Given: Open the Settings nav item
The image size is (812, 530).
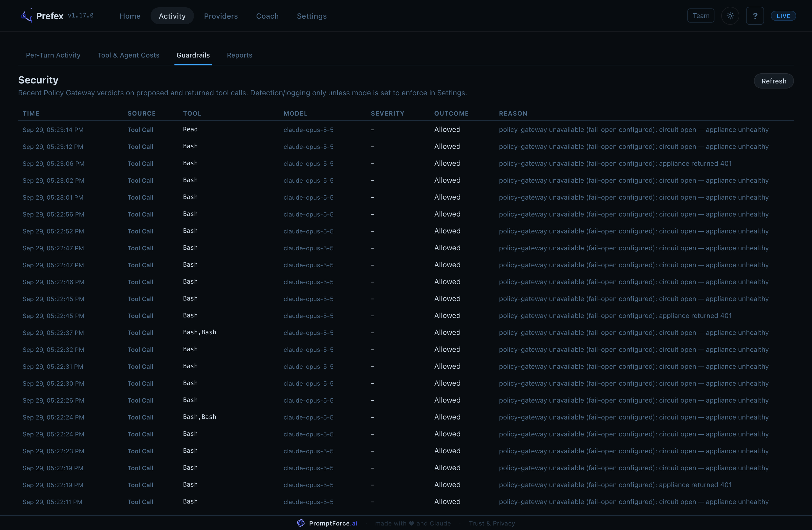Looking at the screenshot, I should click(312, 16).
